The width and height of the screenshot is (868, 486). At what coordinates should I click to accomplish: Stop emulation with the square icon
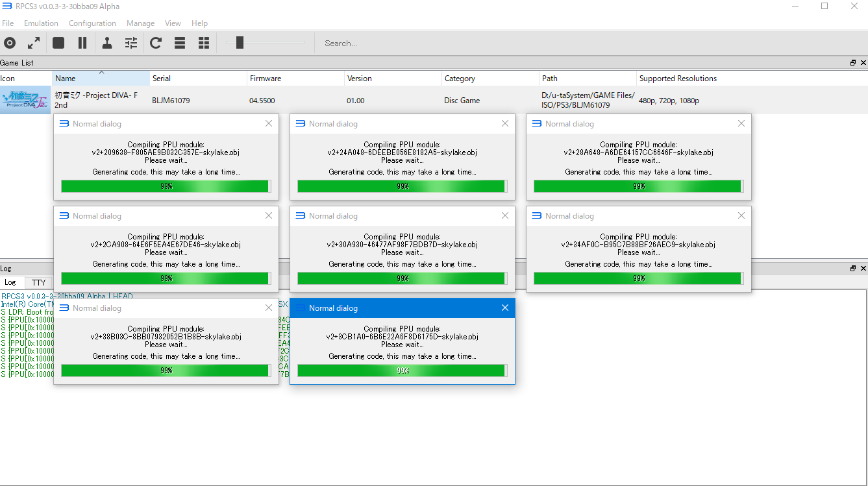58,43
